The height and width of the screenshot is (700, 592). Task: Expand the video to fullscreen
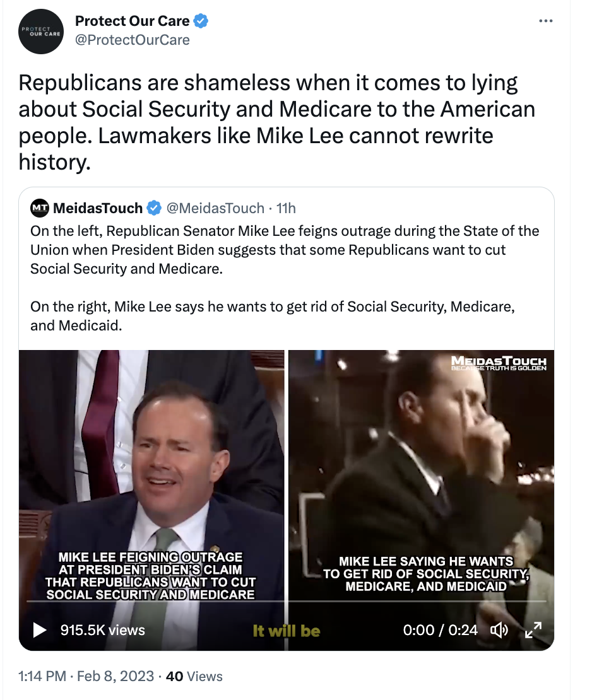point(533,630)
